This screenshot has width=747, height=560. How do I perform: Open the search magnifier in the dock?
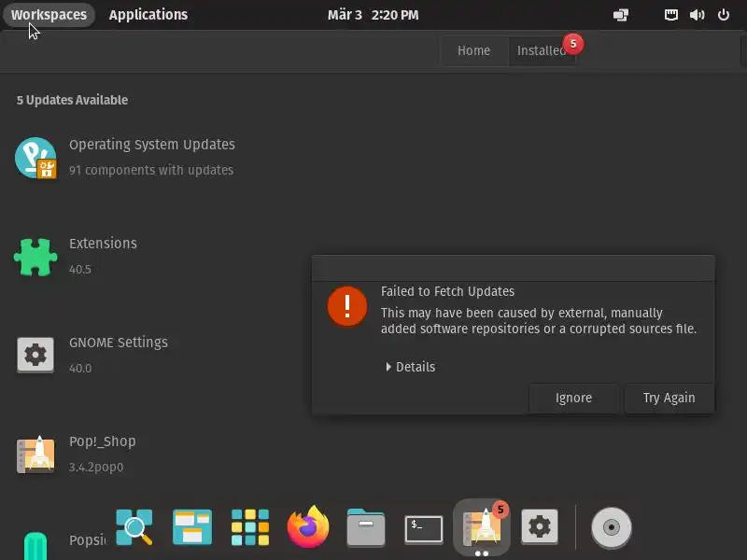pyautogui.click(x=134, y=527)
